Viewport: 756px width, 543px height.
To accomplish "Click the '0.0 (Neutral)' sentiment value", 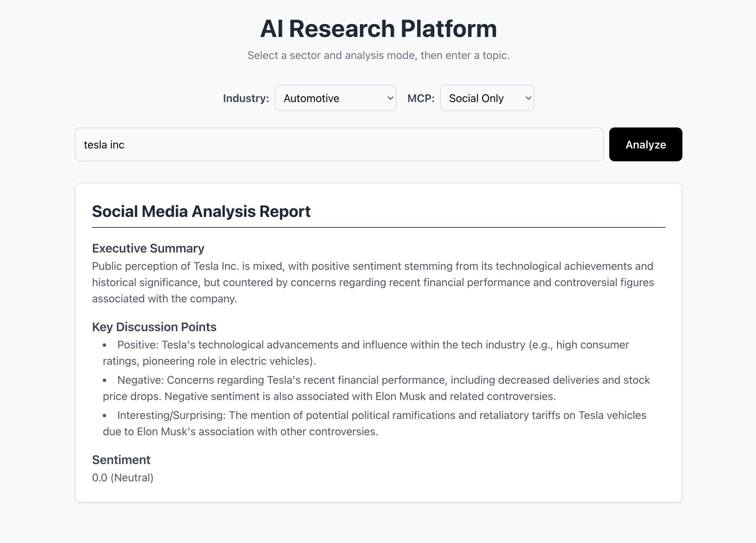I will pyautogui.click(x=123, y=478).
